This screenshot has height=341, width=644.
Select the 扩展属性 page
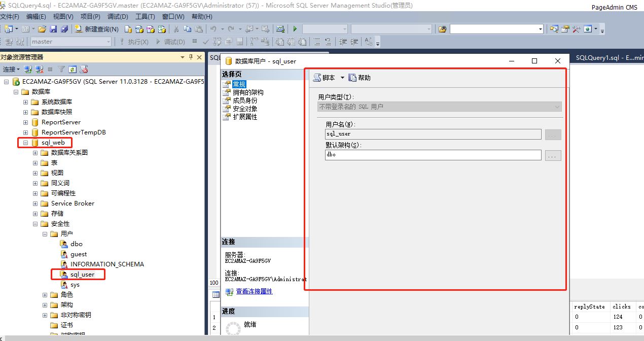pyautogui.click(x=245, y=117)
